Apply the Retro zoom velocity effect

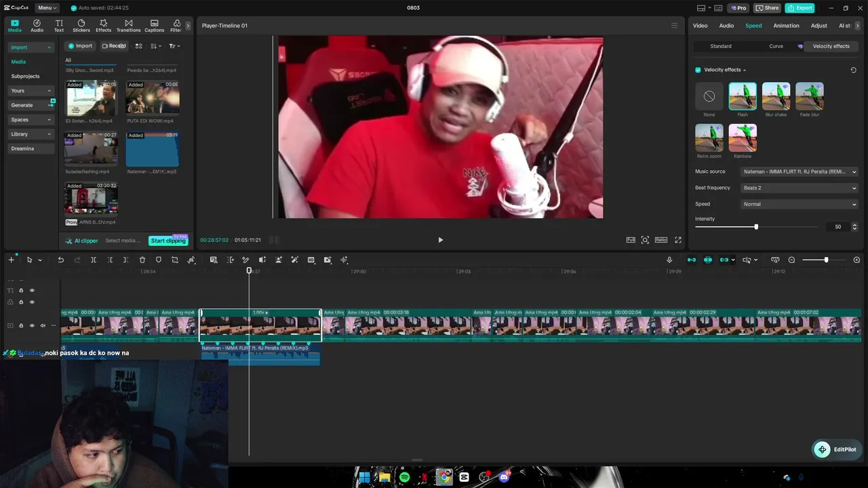tap(709, 138)
